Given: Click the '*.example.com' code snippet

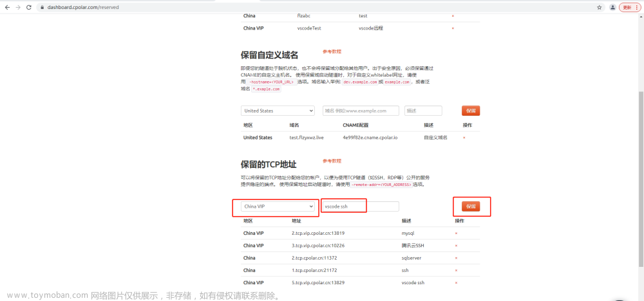Looking at the screenshot, I should pos(266,89).
